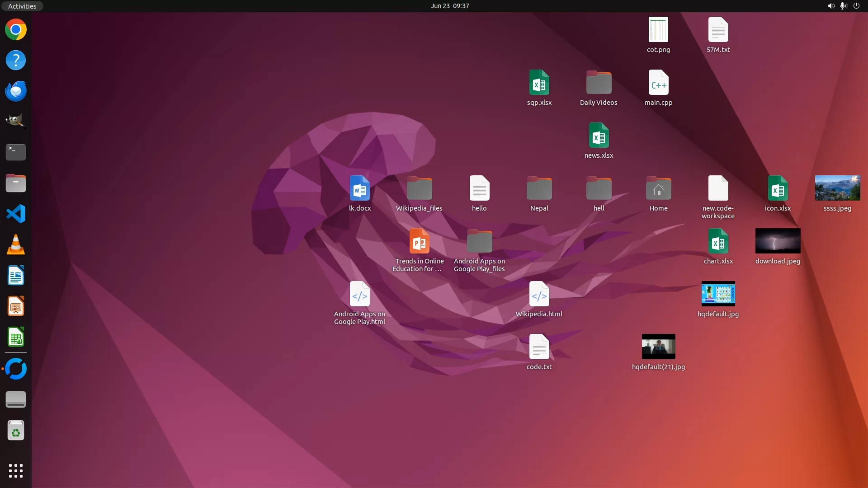
Task: Select the ssss.jpeg mountain thumbnail
Action: (x=837, y=188)
